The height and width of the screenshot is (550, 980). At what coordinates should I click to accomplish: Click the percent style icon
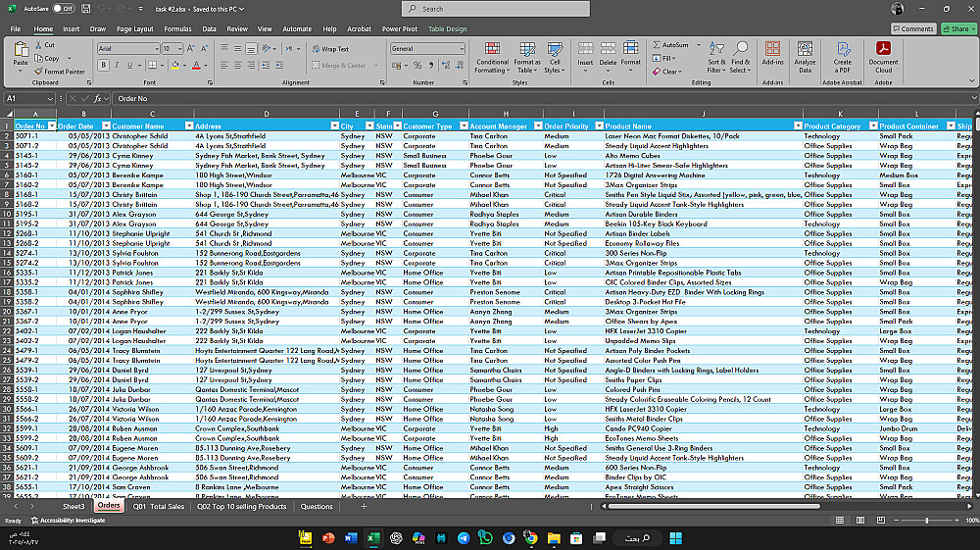[417, 66]
